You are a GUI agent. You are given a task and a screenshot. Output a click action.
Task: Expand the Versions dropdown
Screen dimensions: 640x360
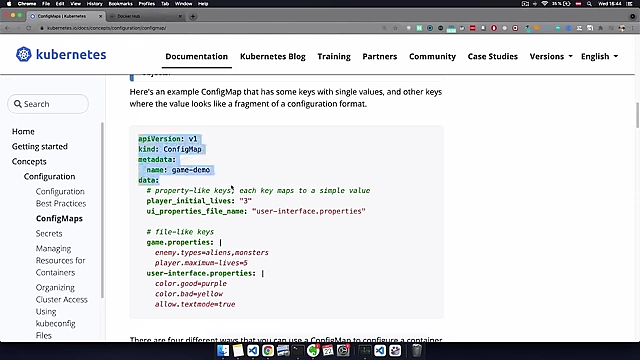[551, 56]
